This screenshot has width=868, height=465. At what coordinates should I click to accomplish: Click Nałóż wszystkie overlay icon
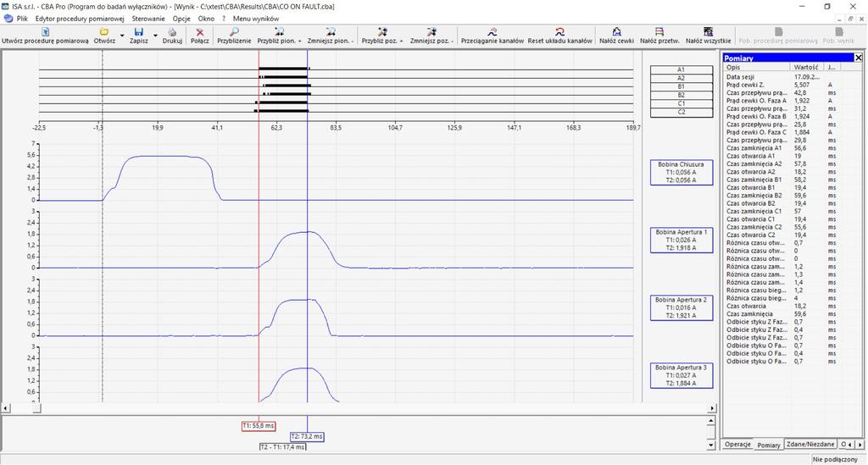click(x=708, y=32)
